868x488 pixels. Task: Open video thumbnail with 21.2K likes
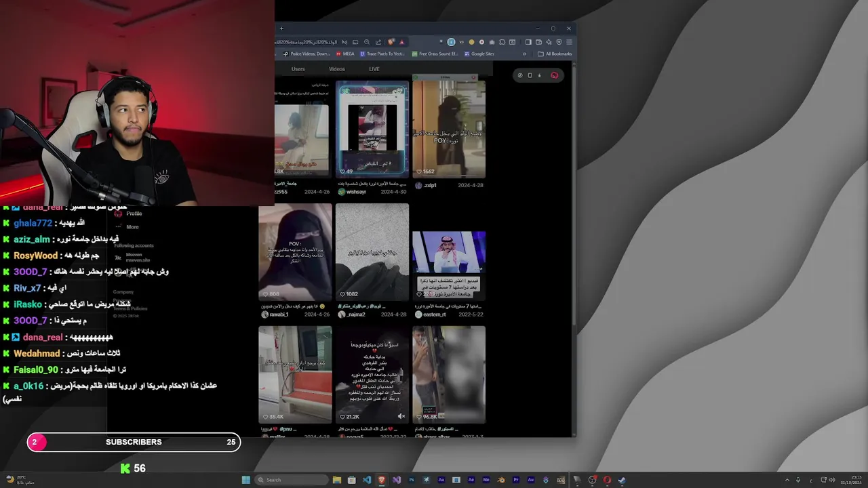coord(372,375)
